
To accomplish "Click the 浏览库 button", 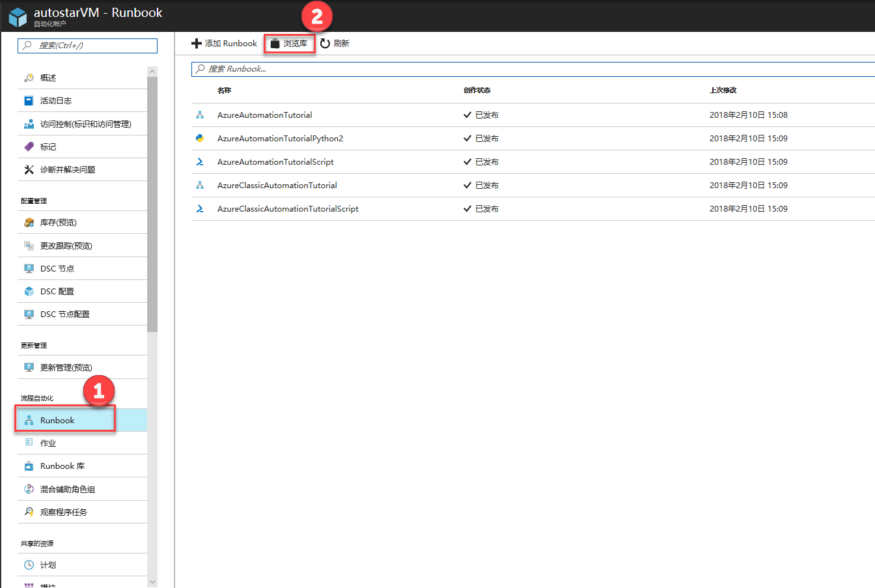I will pos(289,44).
